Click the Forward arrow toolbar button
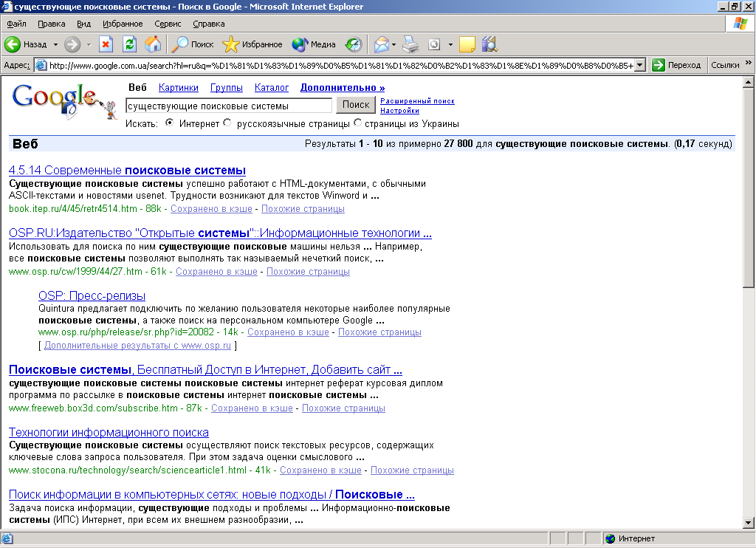Image resolution: width=756 pixels, height=548 pixels. pyautogui.click(x=72, y=44)
